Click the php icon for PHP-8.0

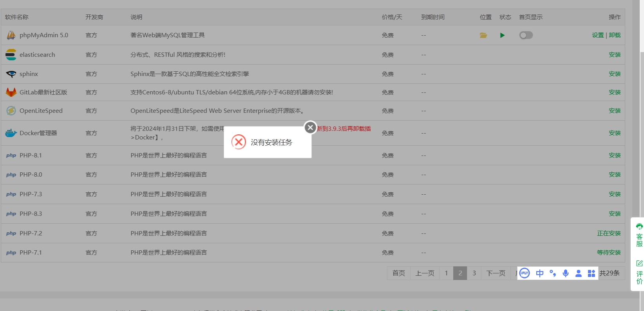[11, 175]
